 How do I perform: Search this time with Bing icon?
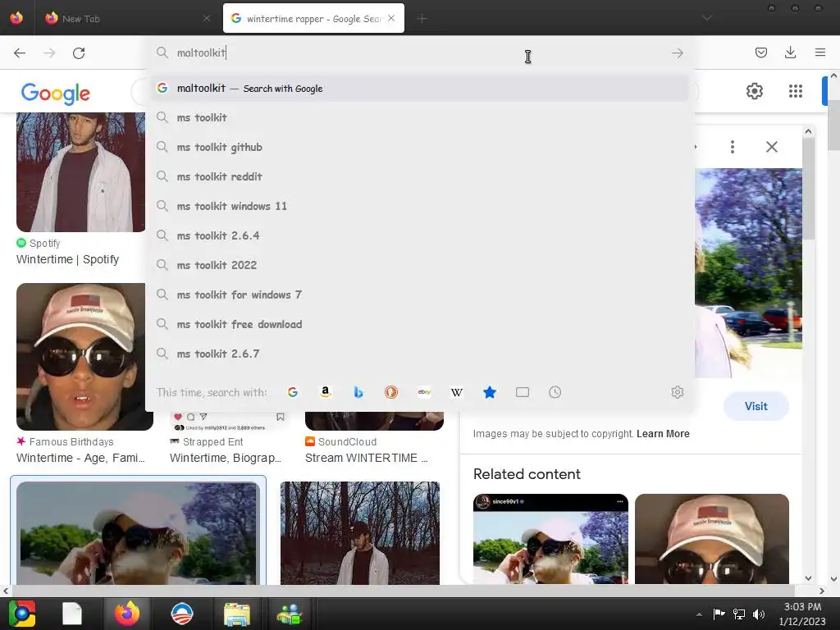coord(358,392)
